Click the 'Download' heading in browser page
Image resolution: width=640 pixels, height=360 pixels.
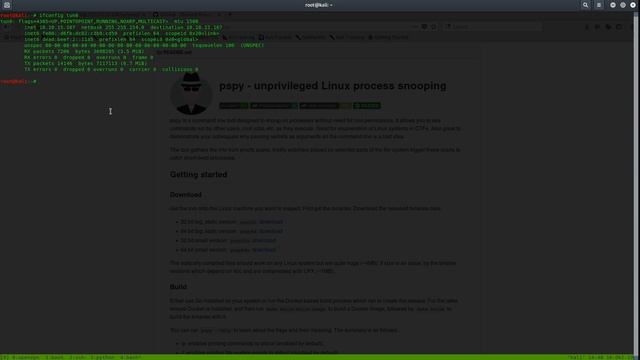tap(186, 195)
